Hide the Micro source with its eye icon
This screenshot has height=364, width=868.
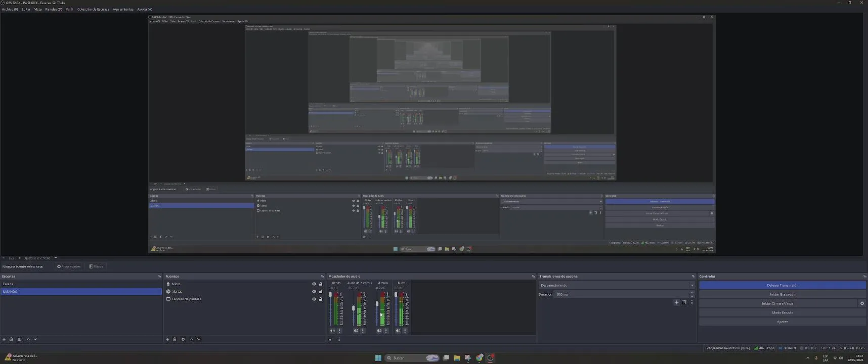[314, 284]
